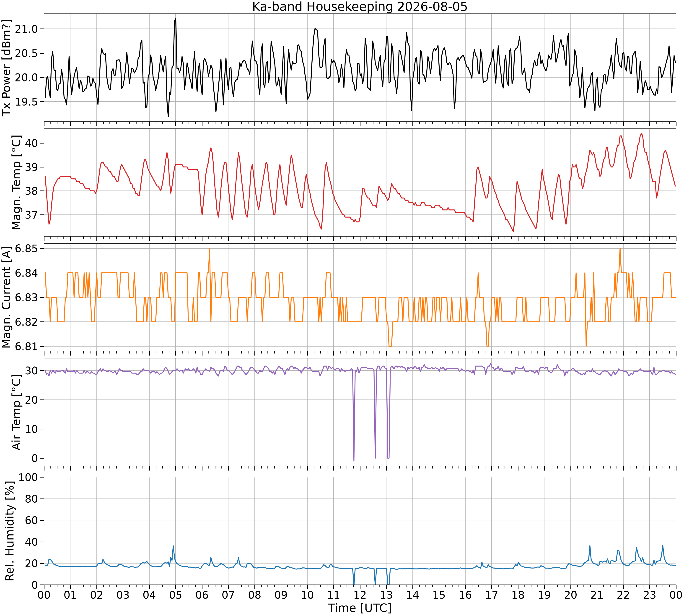Click the 20 hour tick label

pyautogui.click(x=571, y=595)
